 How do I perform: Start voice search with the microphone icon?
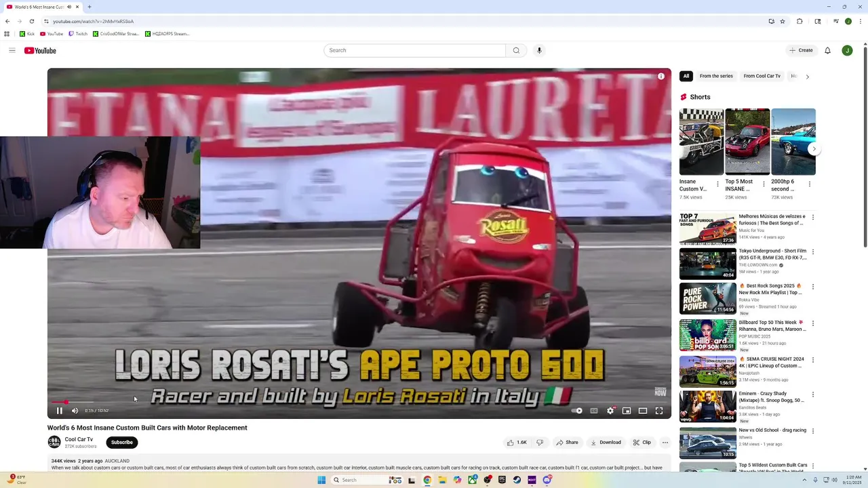[x=539, y=50]
